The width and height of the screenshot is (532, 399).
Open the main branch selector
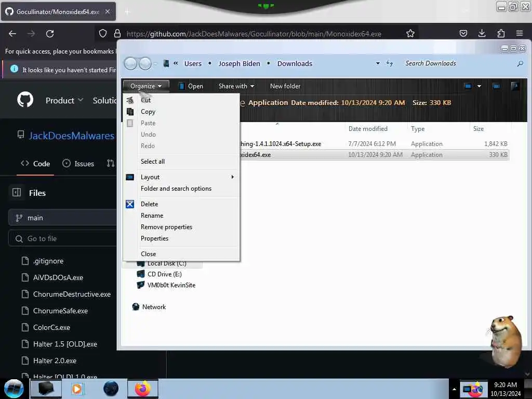click(x=63, y=218)
